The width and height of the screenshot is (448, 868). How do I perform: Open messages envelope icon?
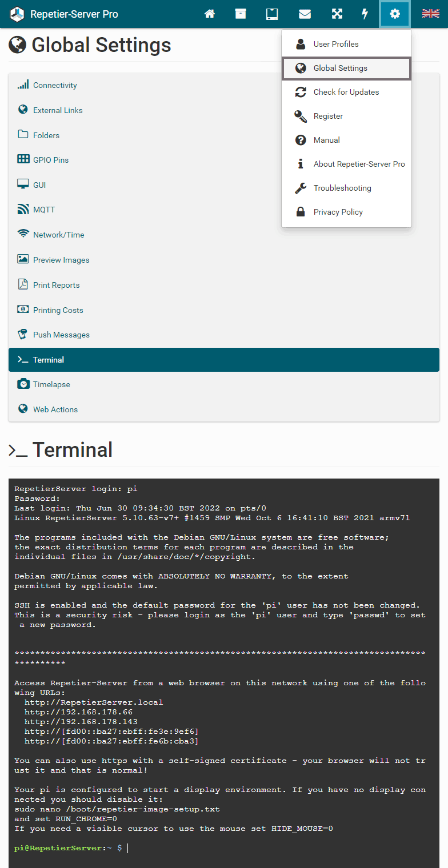coord(305,14)
